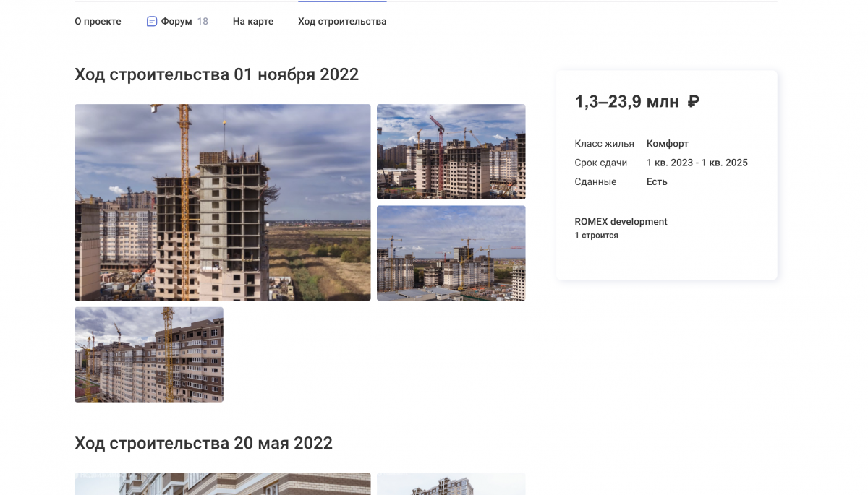Screen dimensions: 868x495
Task: Click the «Срок сдачи» label
Action: pyautogui.click(x=600, y=163)
